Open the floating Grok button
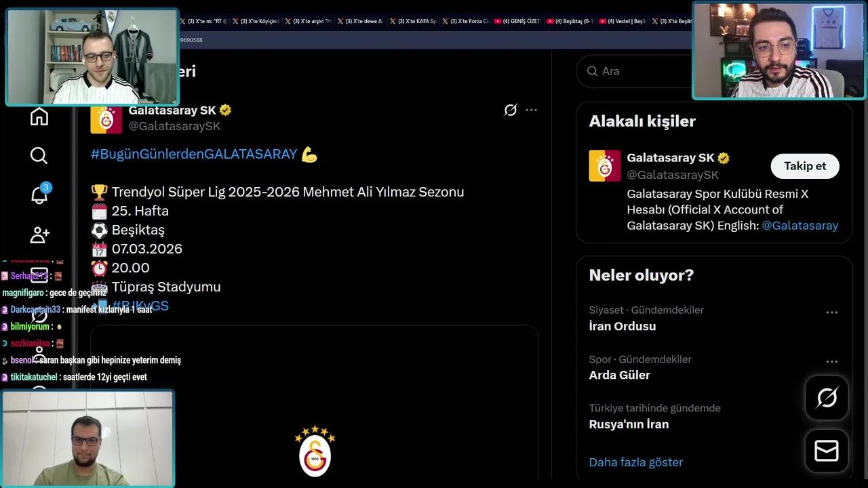 (827, 398)
